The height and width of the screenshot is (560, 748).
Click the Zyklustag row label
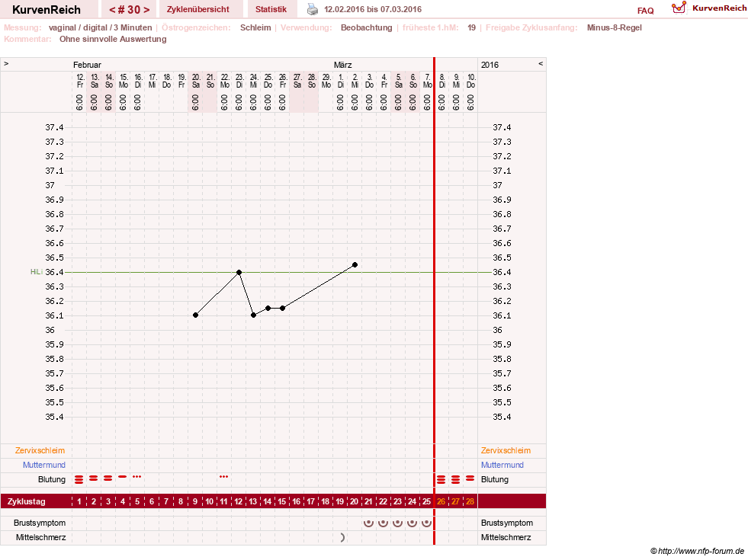pyautogui.click(x=26, y=501)
